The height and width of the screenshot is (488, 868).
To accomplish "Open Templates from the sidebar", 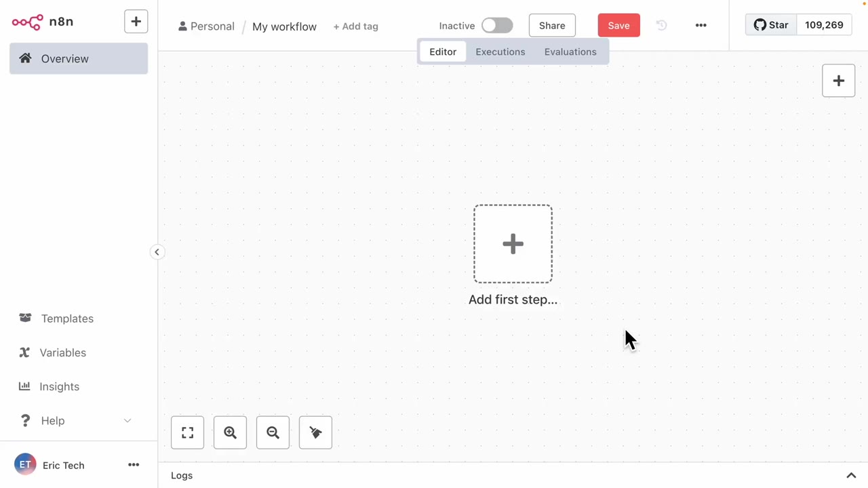I will pyautogui.click(x=67, y=319).
